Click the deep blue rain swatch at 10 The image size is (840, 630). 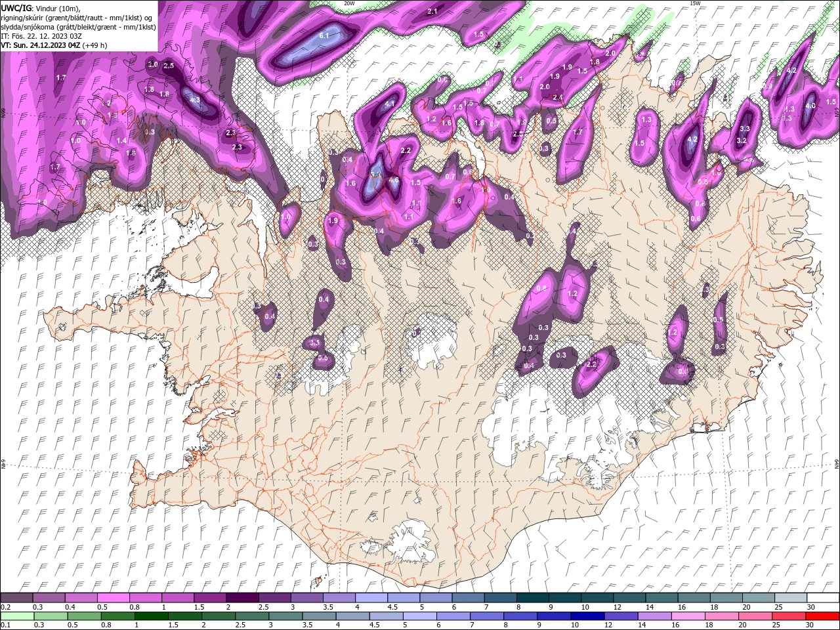tap(587, 616)
